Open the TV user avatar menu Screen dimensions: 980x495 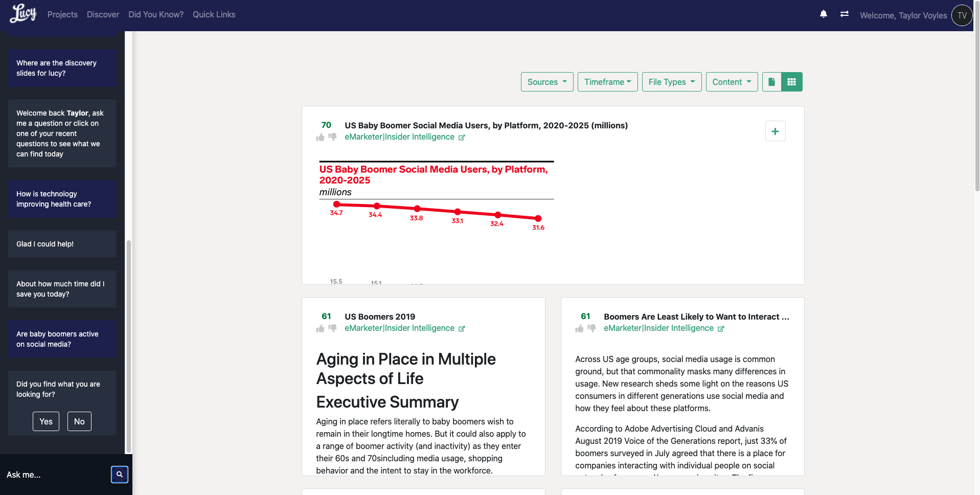tap(962, 15)
